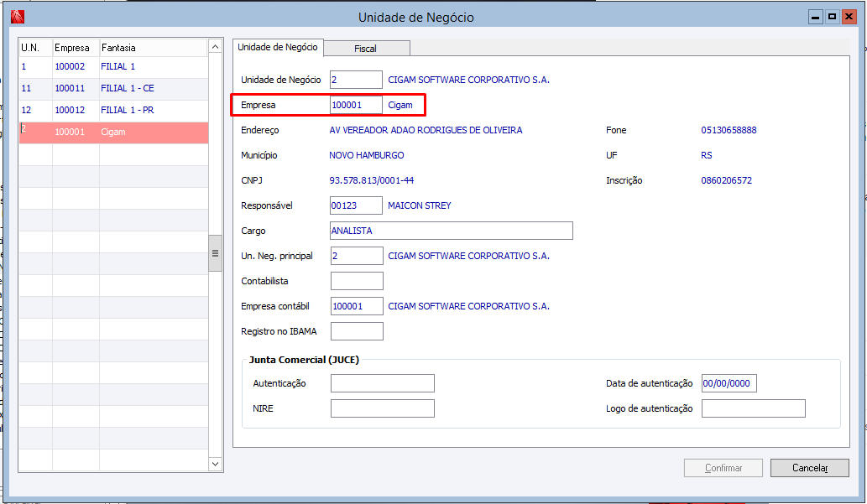This screenshot has width=867, height=504.
Task: Click the Empresa column header in list
Action: coord(76,48)
